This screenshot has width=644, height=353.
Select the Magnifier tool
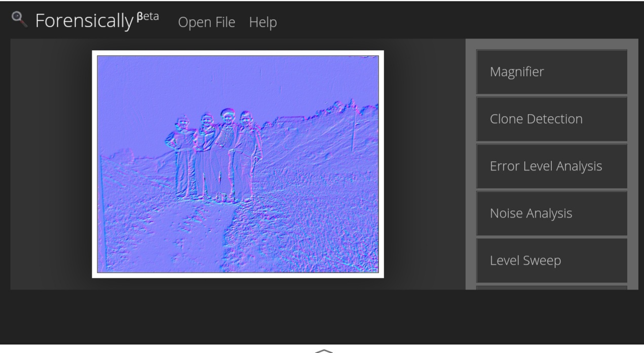point(552,72)
